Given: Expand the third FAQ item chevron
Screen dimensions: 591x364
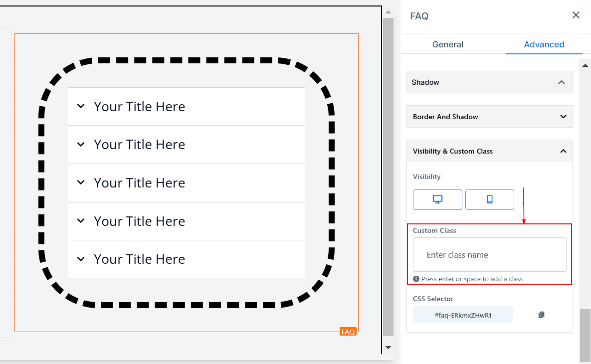Looking at the screenshot, I should (81, 182).
